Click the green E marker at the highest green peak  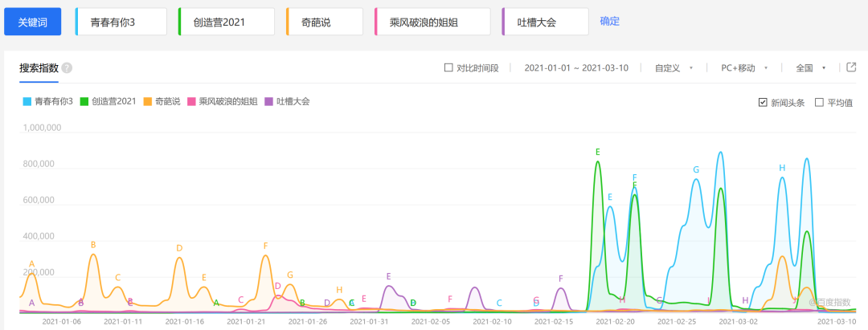598,152
